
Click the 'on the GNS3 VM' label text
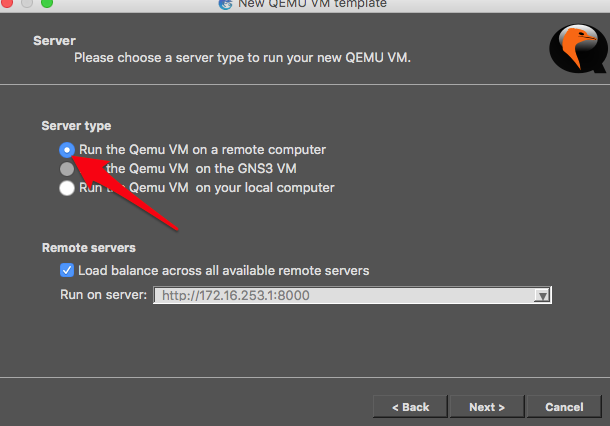[x=246, y=169]
